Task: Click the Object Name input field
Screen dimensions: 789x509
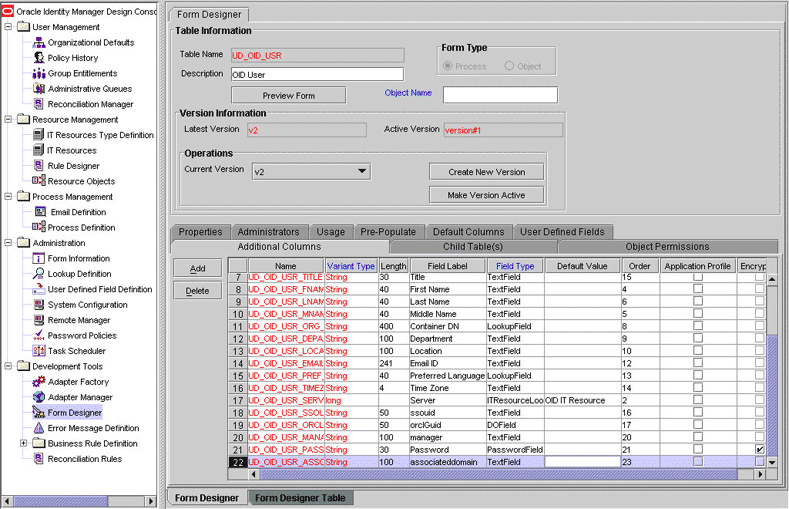Action: (x=500, y=95)
